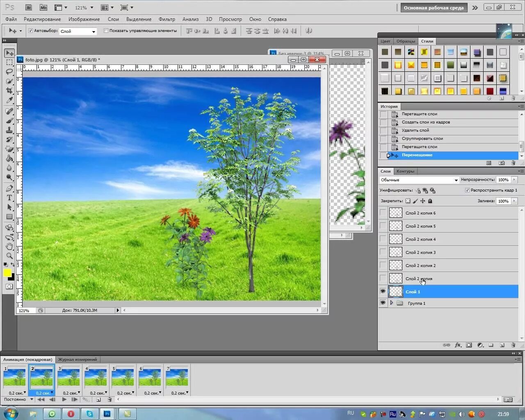Select the Rectangular Marquee tool
Screen dimensions: 525x420
[x=9, y=62]
